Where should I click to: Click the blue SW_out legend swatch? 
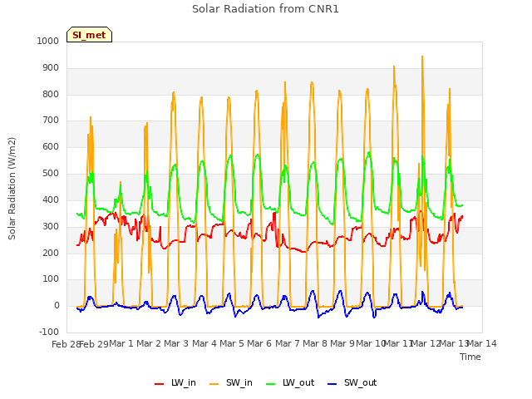332,384
